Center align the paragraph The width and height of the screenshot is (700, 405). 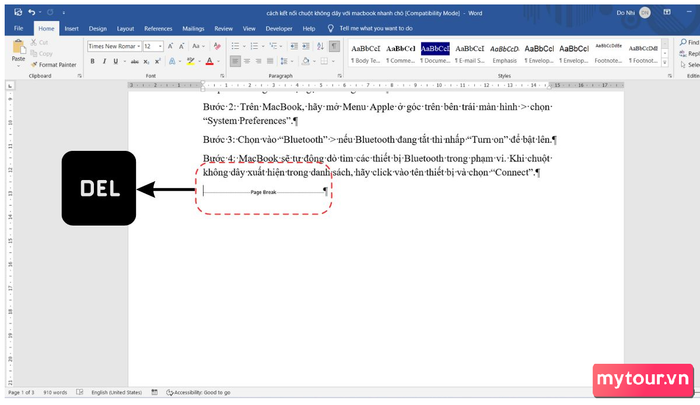tap(247, 61)
